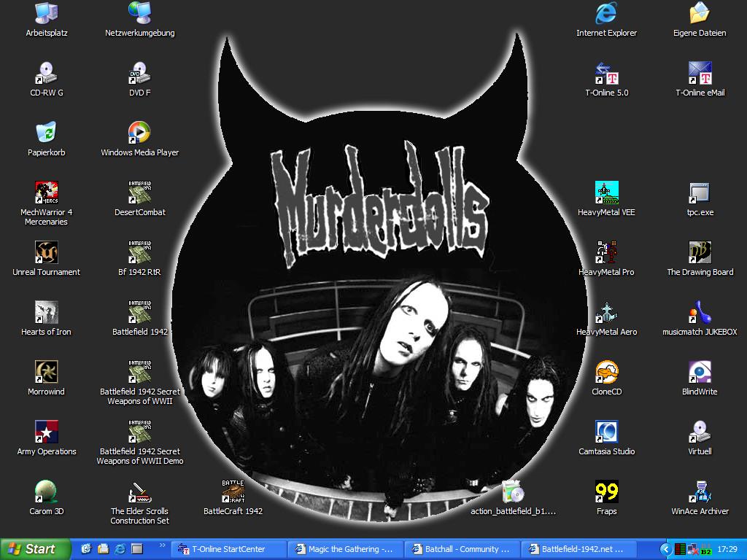The width and height of the screenshot is (747, 560).
Task: Click the B2 icon in system tray
Action: [706, 550]
